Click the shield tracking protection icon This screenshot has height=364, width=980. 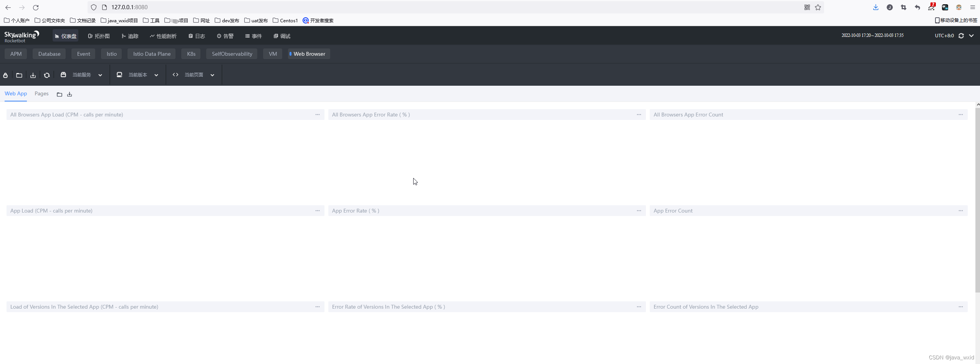[94, 7]
